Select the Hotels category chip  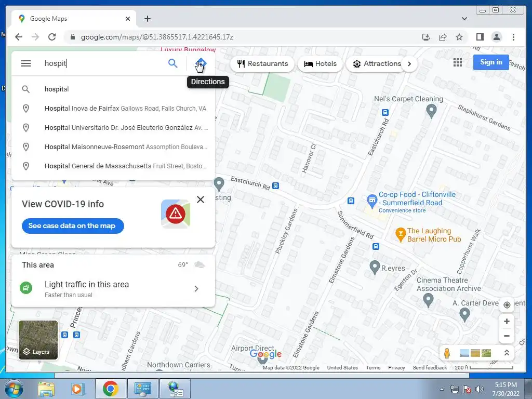pyautogui.click(x=320, y=64)
